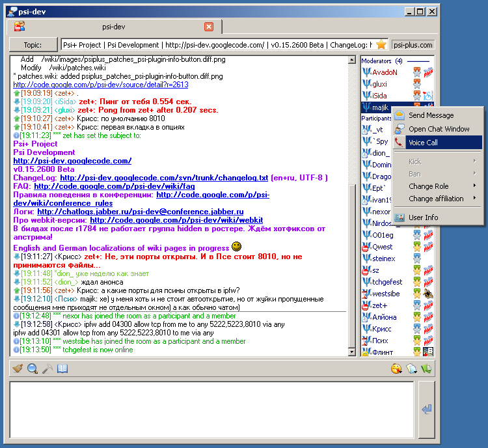Click the broom icon to clear chat

pos(18,369)
